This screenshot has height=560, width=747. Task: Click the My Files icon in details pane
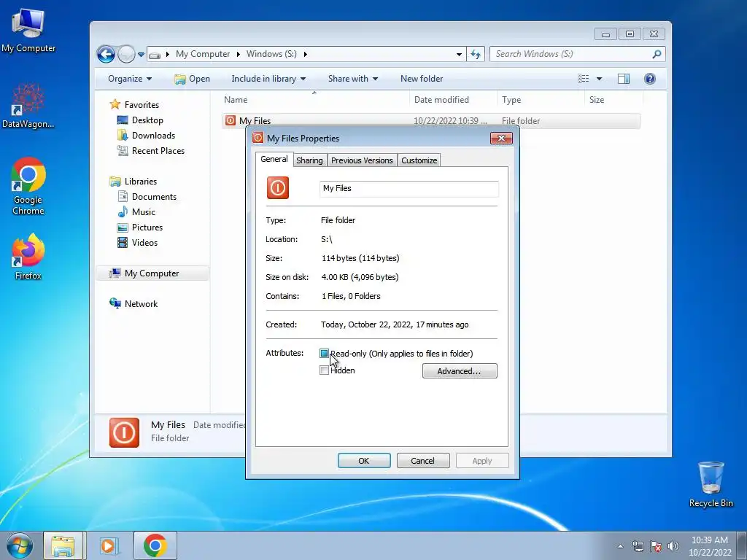pos(124,432)
